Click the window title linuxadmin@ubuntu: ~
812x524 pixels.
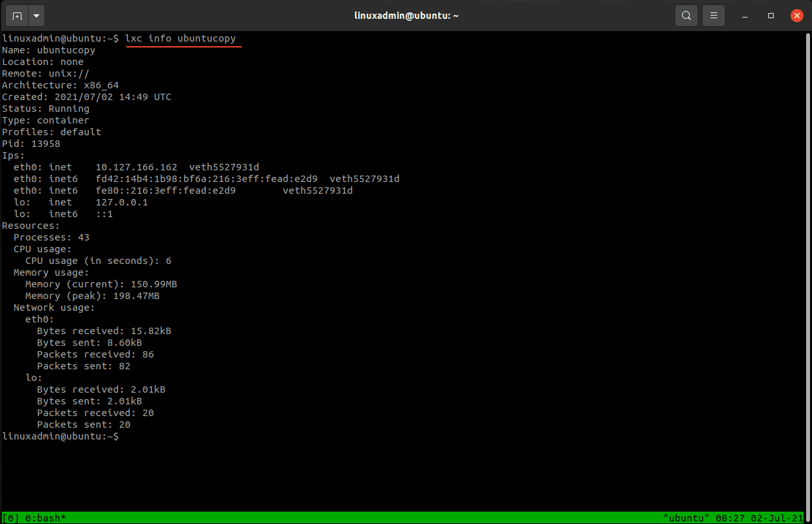coord(406,16)
